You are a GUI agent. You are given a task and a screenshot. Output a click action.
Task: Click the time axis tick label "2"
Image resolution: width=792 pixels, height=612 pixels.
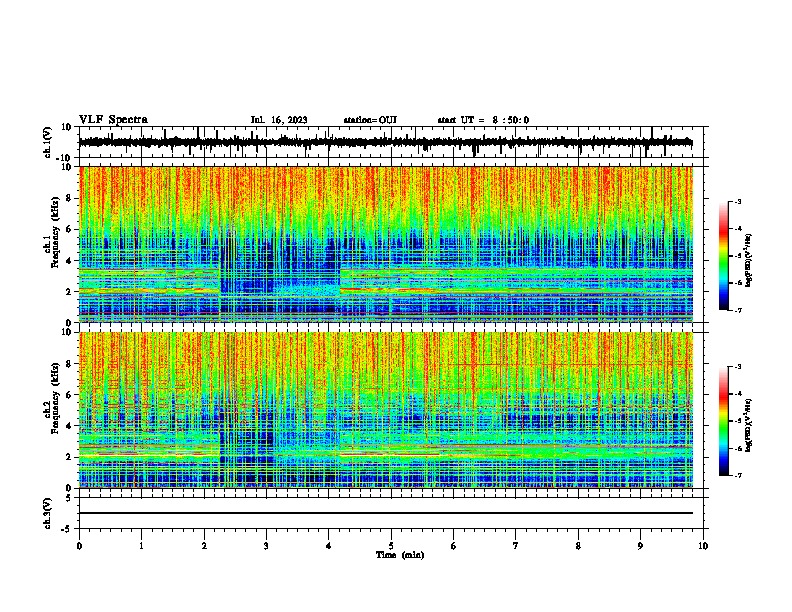[204, 546]
